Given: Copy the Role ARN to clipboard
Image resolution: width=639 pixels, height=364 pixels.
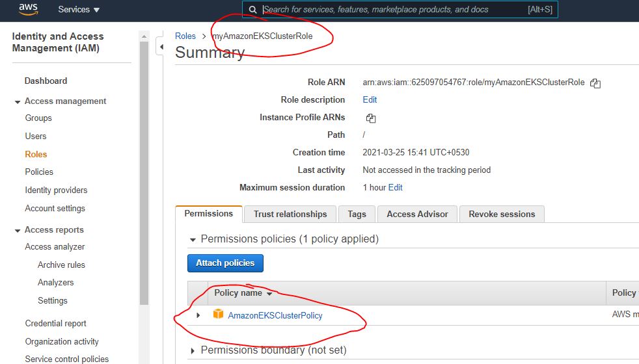Looking at the screenshot, I should click(x=595, y=83).
